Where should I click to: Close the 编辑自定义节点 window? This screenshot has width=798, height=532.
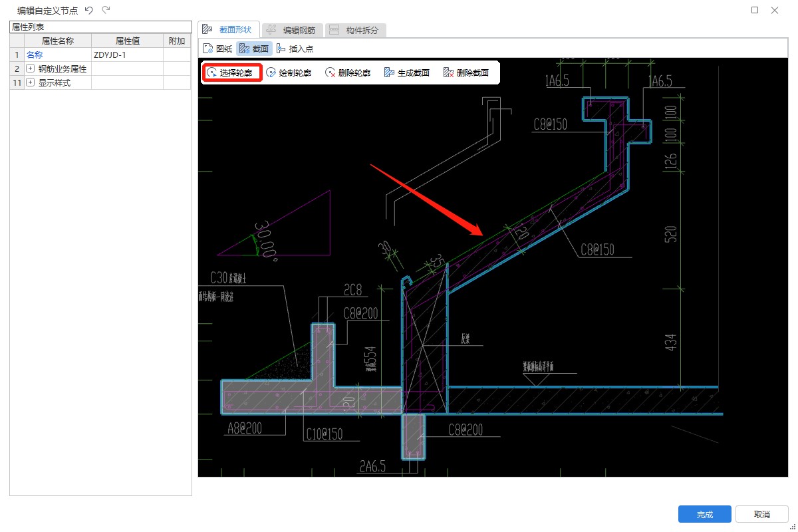tap(775, 10)
